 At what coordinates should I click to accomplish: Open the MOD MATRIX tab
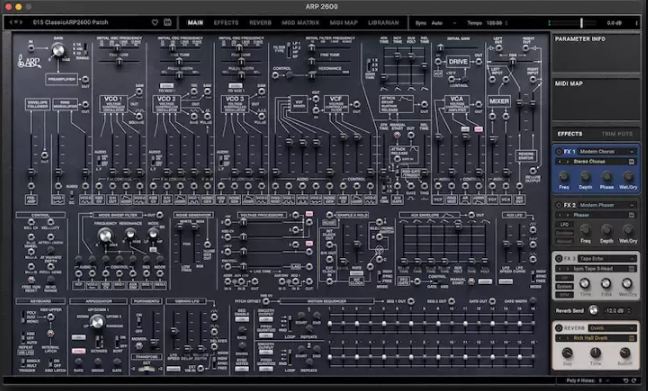coord(300,23)
